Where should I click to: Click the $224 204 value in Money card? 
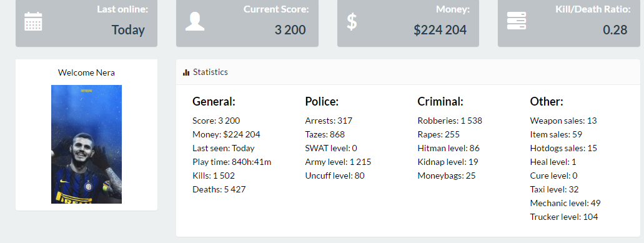click(440, 30)
